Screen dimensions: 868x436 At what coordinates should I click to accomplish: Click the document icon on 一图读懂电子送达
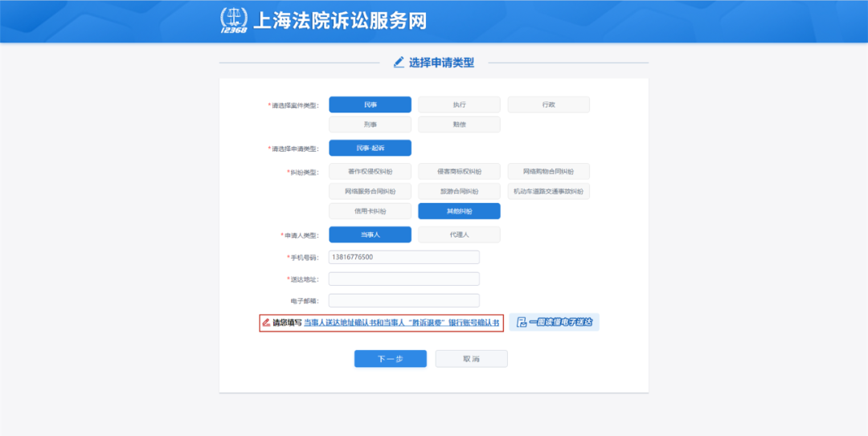[x=520, y=322]
